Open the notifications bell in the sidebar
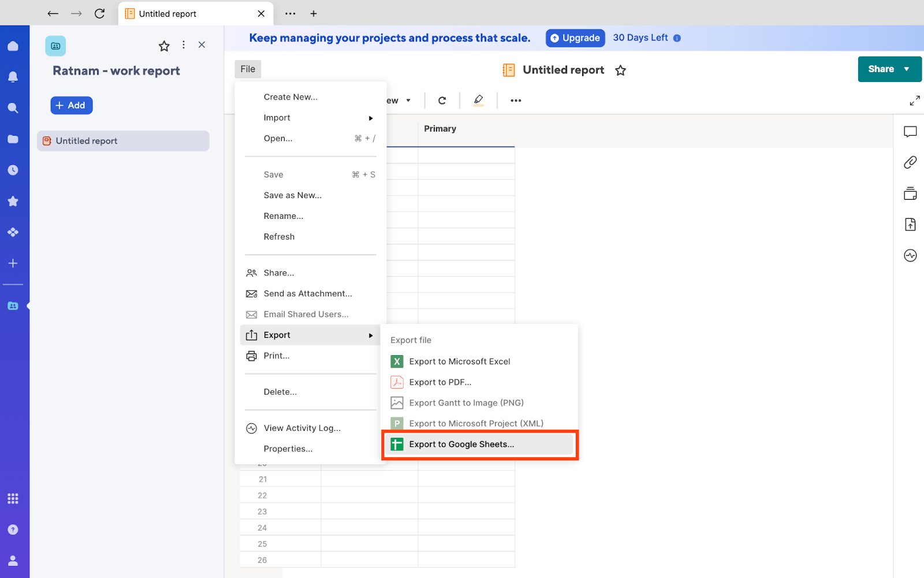 click(x=13, y=76)
